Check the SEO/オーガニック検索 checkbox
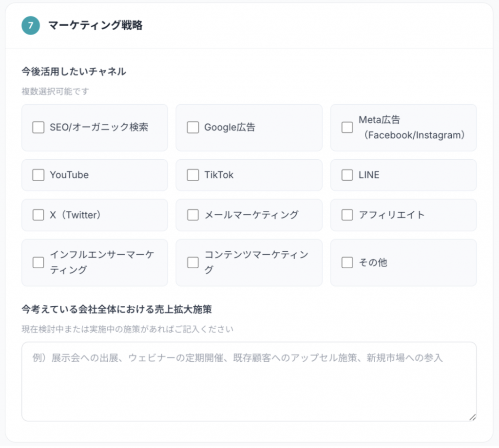Screen dimensions: 499x448 pyautogui.click(x=38, y=128)
